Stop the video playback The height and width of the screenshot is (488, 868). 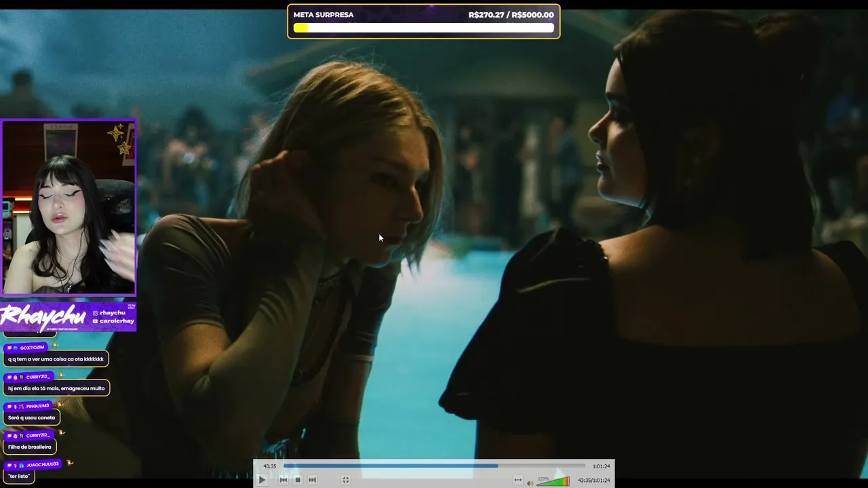tap(298, 480)
